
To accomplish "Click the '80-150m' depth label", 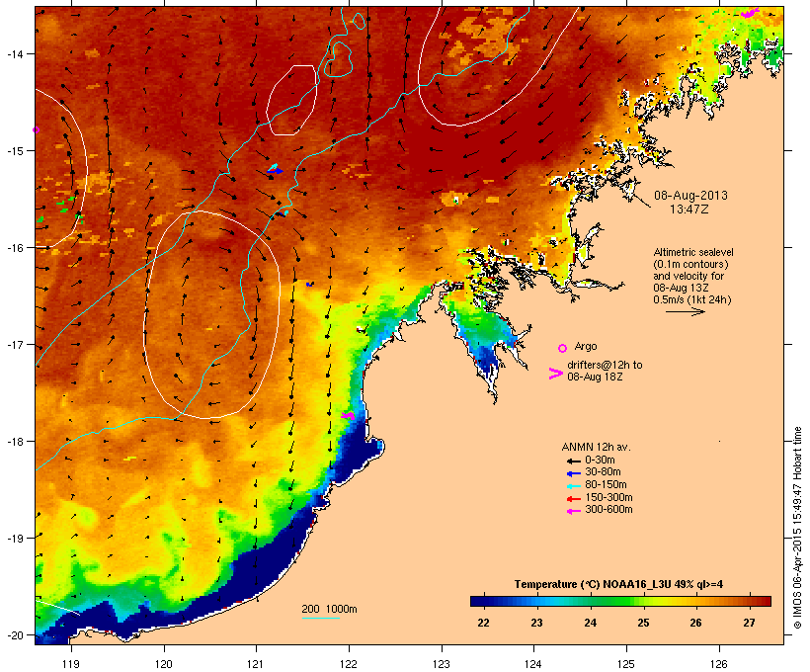I will 606,485.
